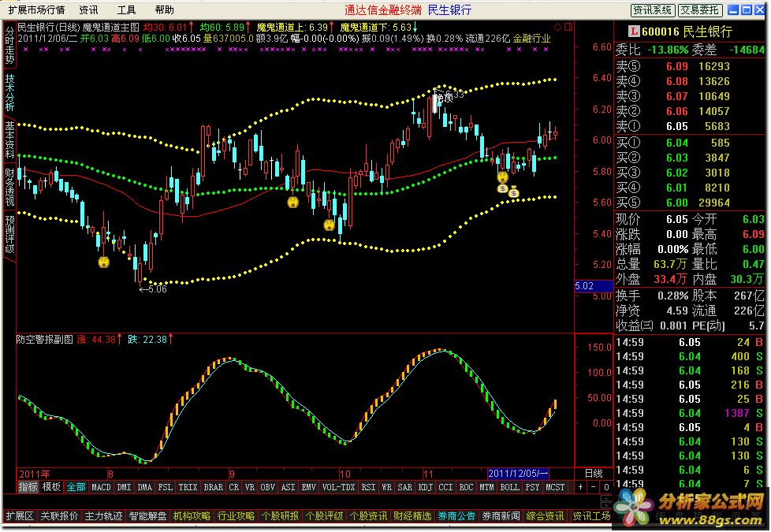Select the OBV indicator
Screen dimensions: 771x532
pyautogui.click(x=267, y=487)
